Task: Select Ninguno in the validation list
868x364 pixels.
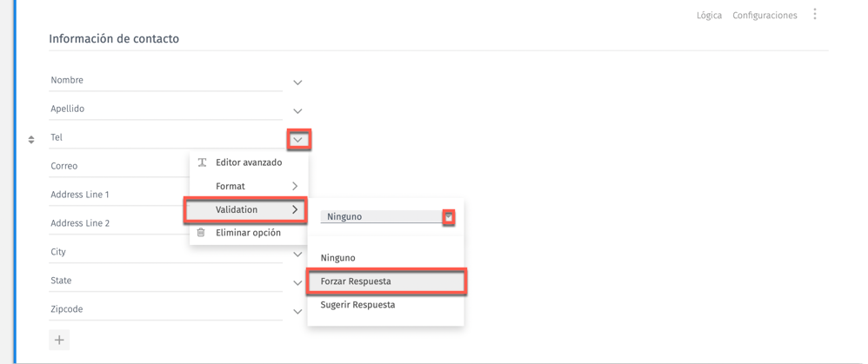Action: [x=337, y=258]
